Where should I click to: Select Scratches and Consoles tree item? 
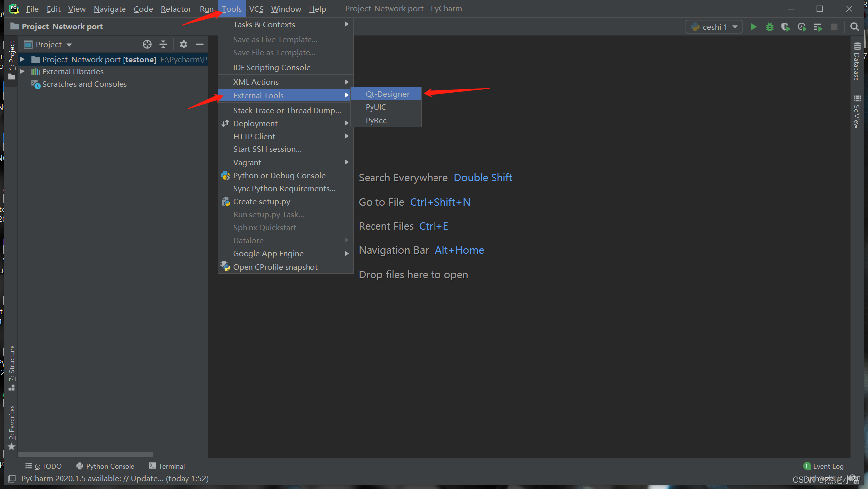pyautogui.click(x=84, y=84)
